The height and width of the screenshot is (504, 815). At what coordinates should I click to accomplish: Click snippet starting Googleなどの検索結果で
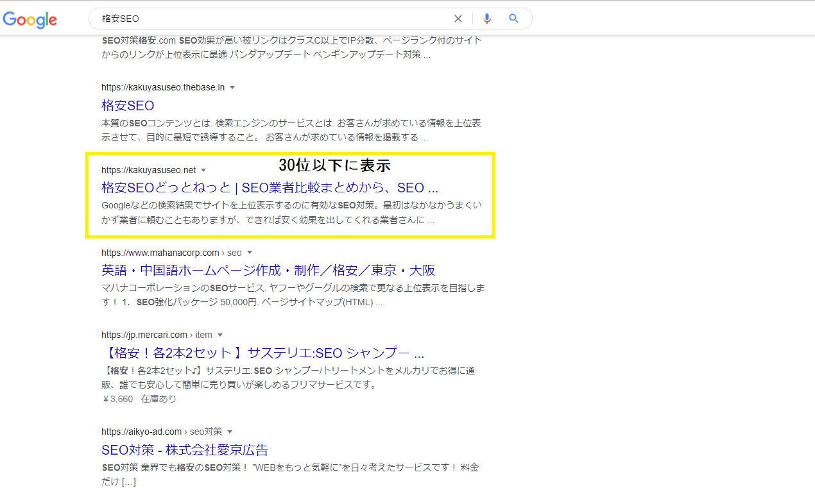[x=291, y=212]
